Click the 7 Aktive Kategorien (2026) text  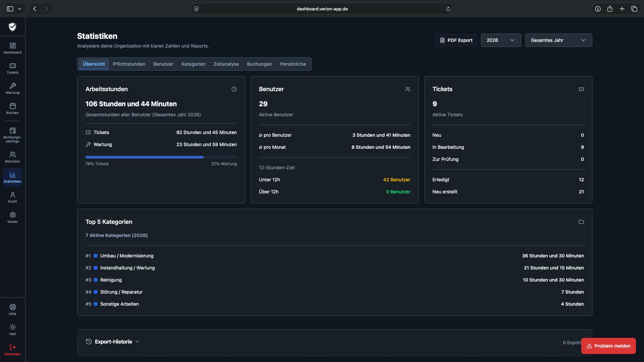(116, 235)
